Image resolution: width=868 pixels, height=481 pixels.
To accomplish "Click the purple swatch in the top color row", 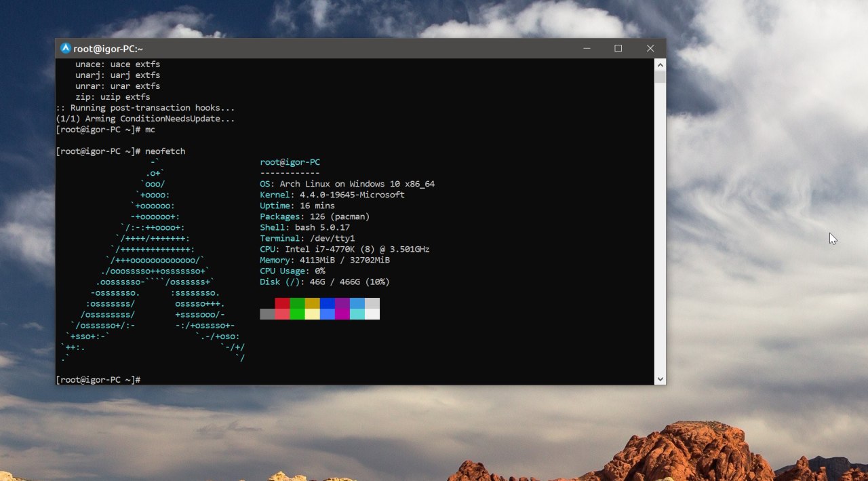I will point(342,303).
